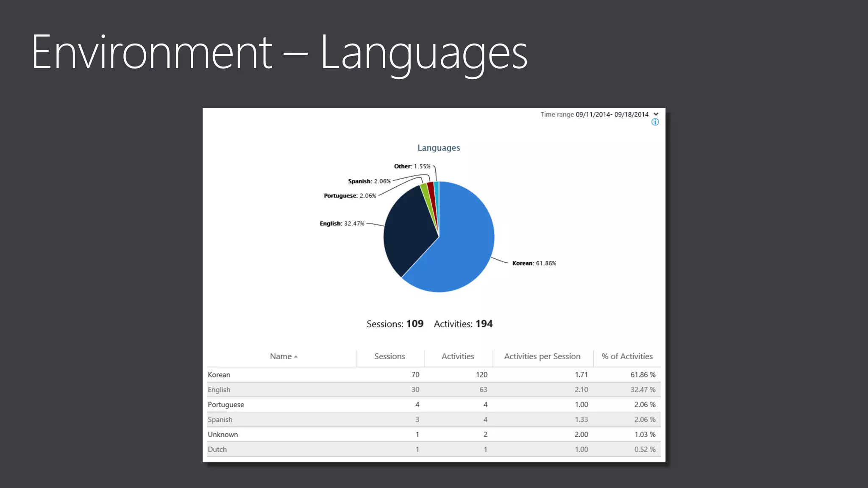The width and height of the screenshot is (868, 488).
Task: Click English sessions value 30
Action: pos(415,390)
